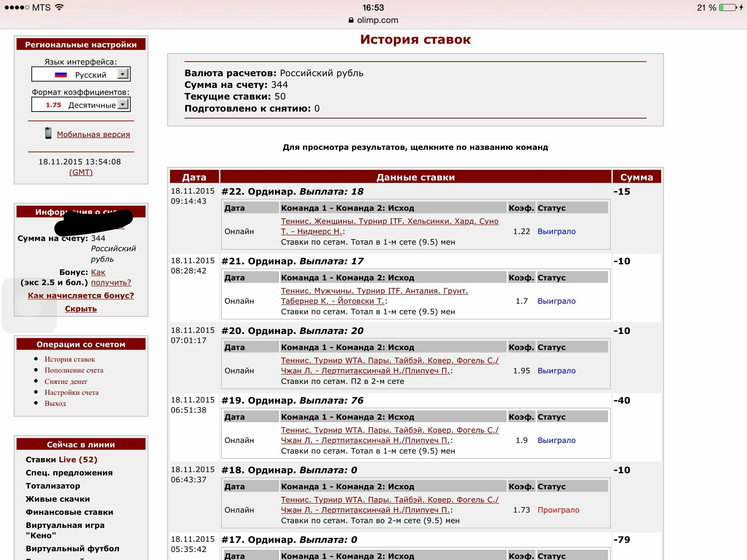Select bet heading #17. Ординар. Выплата: 0
The width and height of the screenshot is (747, 560).
(x=289, y=540)
